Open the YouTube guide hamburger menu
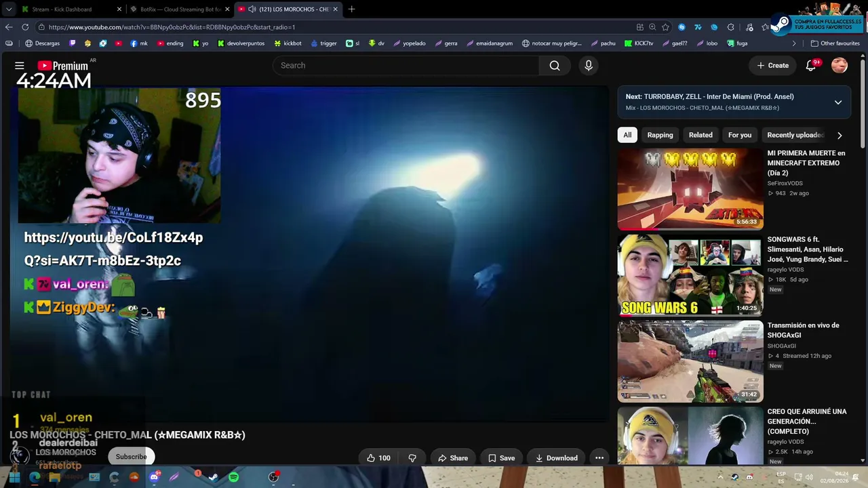 point(20,66)
